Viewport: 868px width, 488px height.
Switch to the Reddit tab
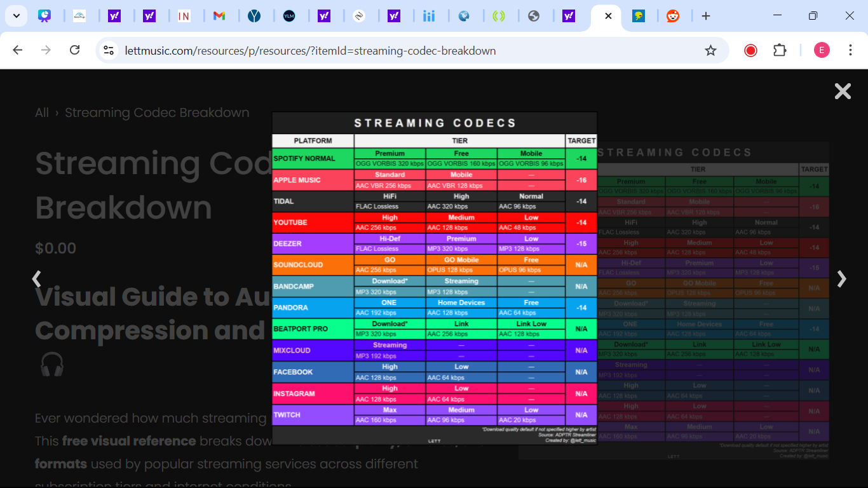pos(672,16)
